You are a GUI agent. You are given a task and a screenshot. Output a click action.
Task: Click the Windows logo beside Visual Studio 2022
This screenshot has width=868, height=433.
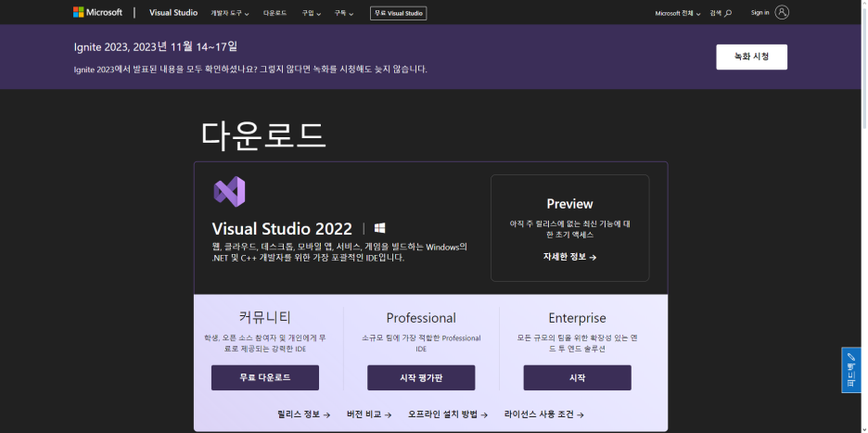pos(380,228)
